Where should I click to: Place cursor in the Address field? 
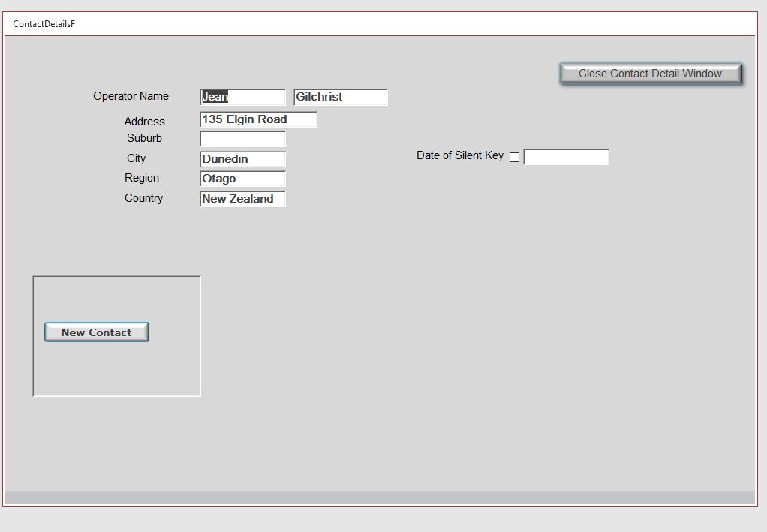257,119
